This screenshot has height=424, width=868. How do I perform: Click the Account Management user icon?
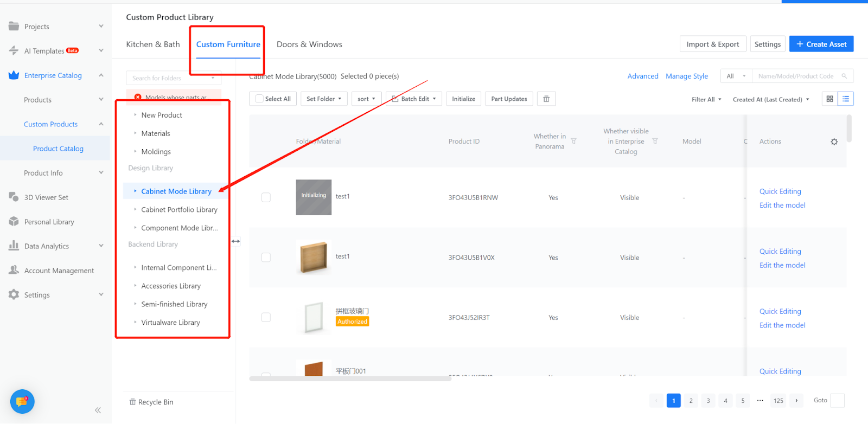tap(14, 270)
